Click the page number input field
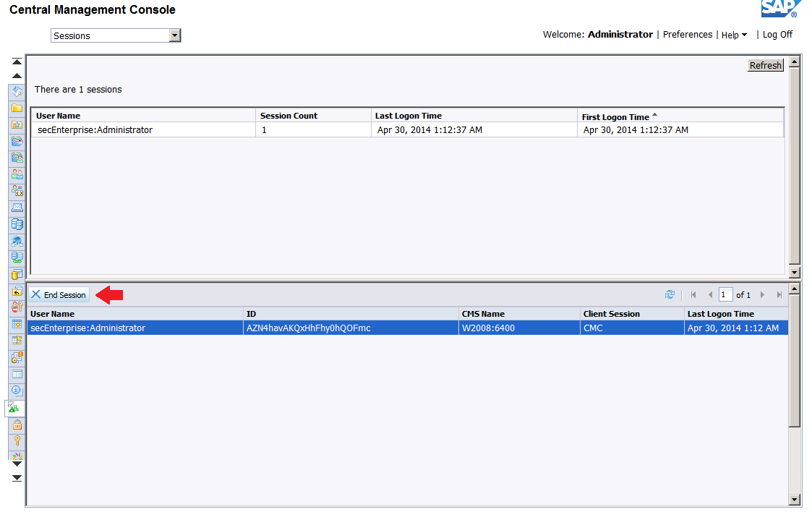Image resolution: width=812 pixels, height=512 pixels. click(725, 295)
